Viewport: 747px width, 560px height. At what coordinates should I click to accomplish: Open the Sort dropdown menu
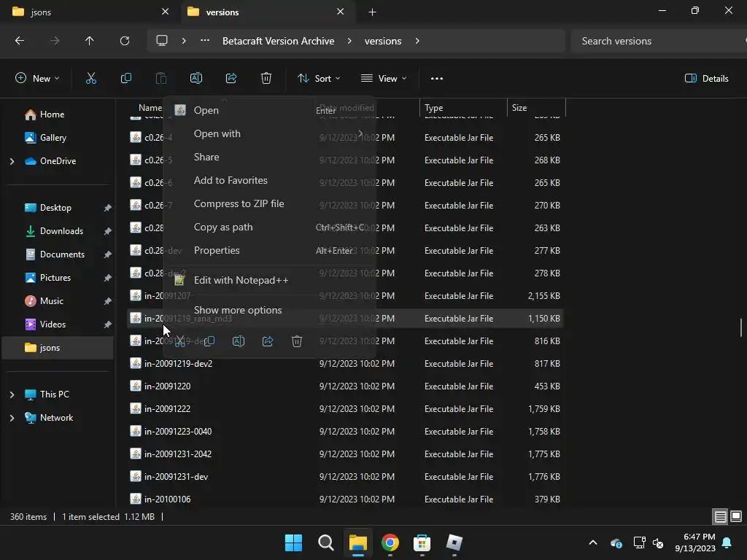point(319,79)
